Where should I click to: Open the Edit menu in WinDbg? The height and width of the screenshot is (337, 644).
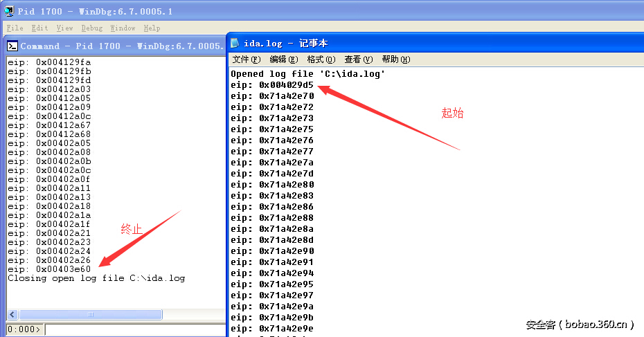click(39, 28)
